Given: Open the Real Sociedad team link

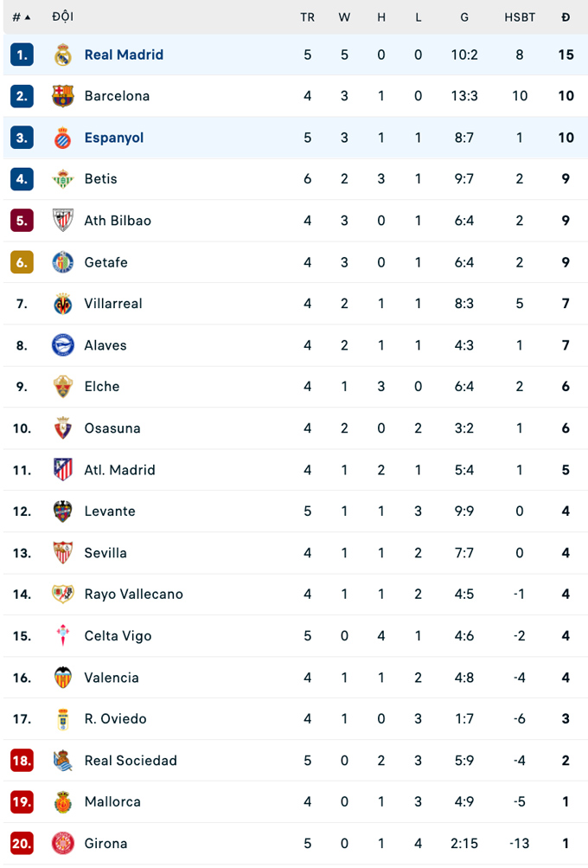Looking at the screenshot, I should pos(131,761).
